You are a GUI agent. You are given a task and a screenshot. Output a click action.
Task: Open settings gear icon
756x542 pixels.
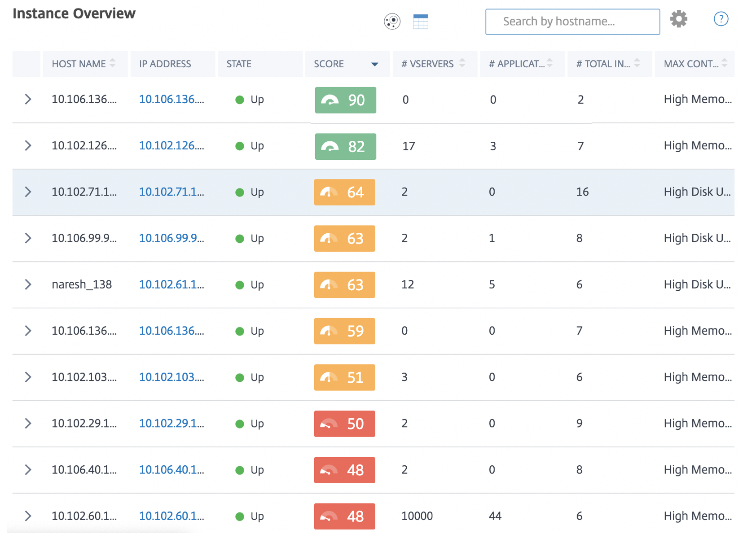pos(678,19)
